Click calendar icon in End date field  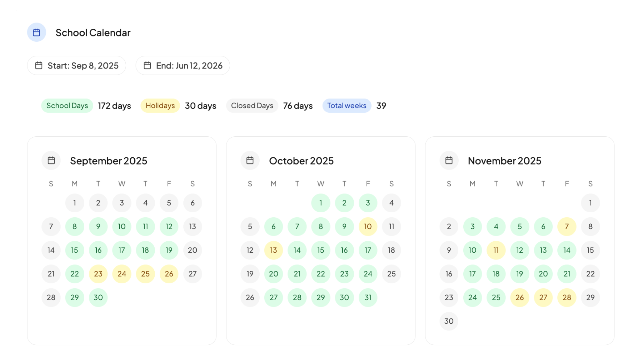pyautogui.click(x=147, y=66)
